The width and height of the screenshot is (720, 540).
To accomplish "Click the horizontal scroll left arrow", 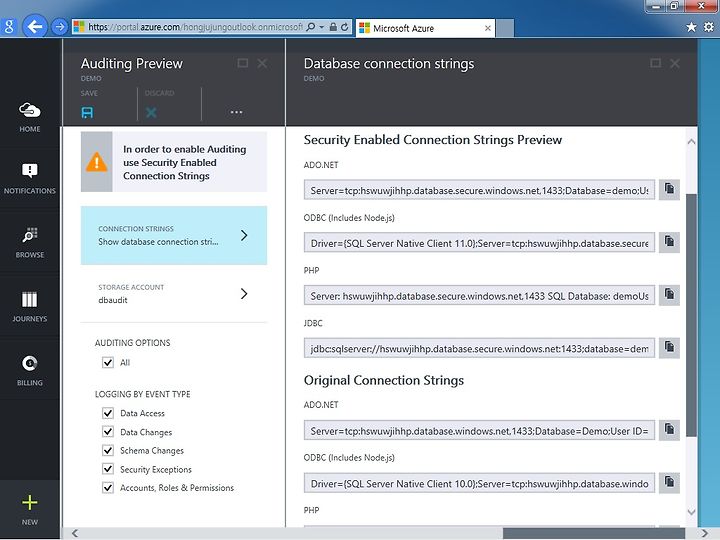I will click(x=75, y=533).
